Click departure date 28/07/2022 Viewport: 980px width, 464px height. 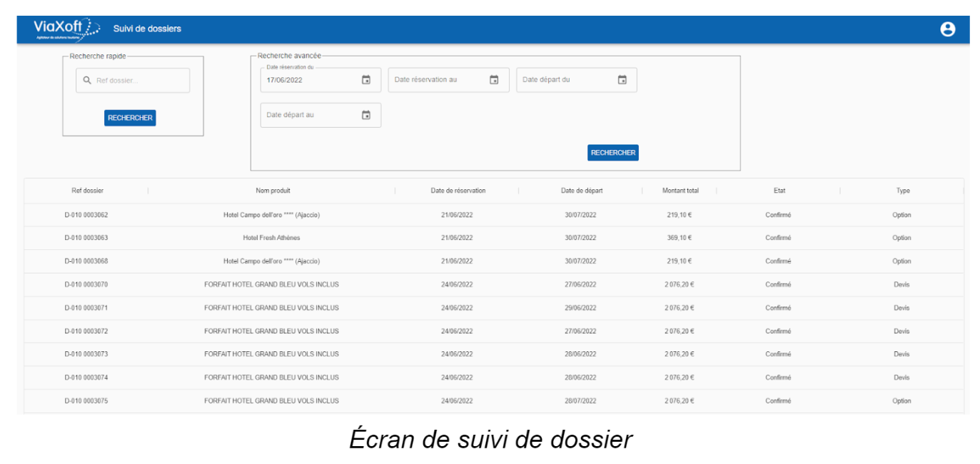click(580, 400)
